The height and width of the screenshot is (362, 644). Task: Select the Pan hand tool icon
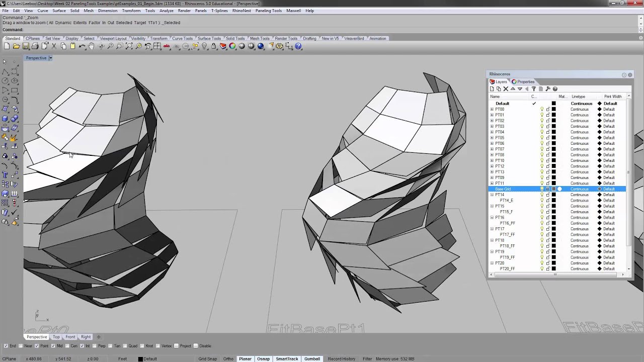pyautogui.click(x=92, y=46)
